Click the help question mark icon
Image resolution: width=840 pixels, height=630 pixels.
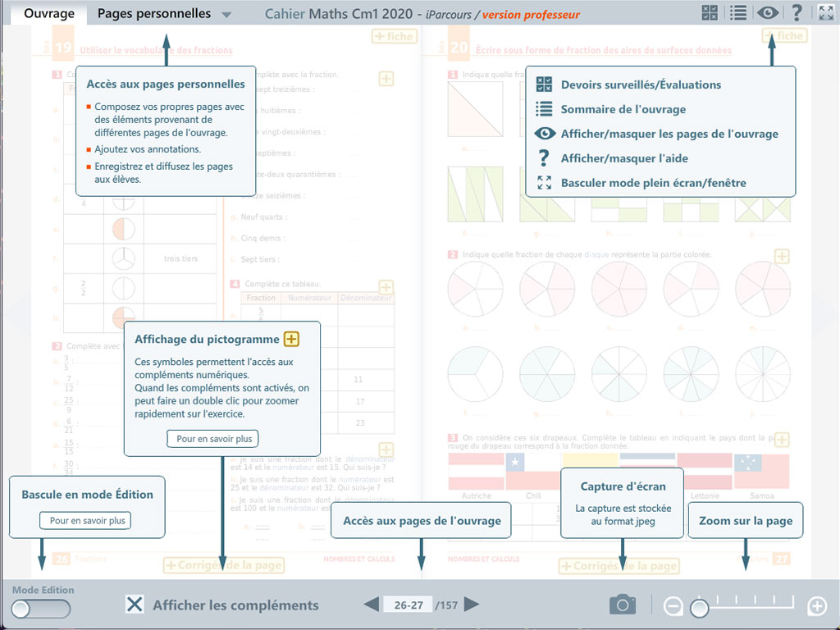pyautogui.click(x=797, y=13)
